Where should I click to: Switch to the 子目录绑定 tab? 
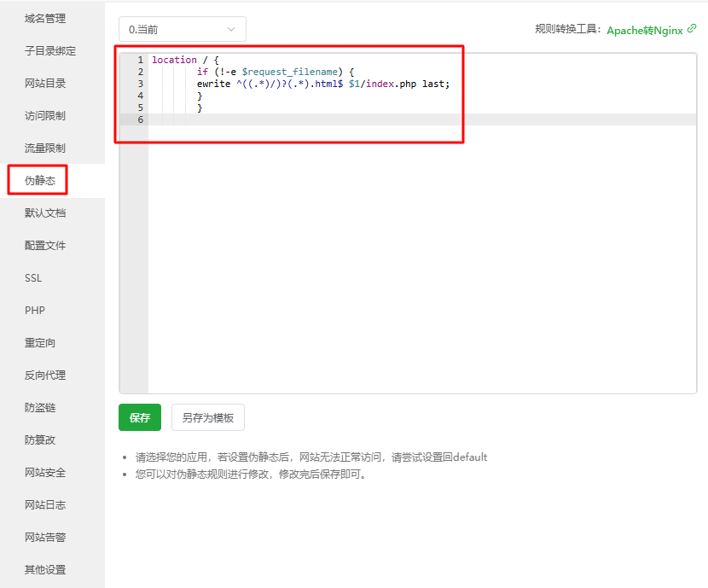[50, 50]
